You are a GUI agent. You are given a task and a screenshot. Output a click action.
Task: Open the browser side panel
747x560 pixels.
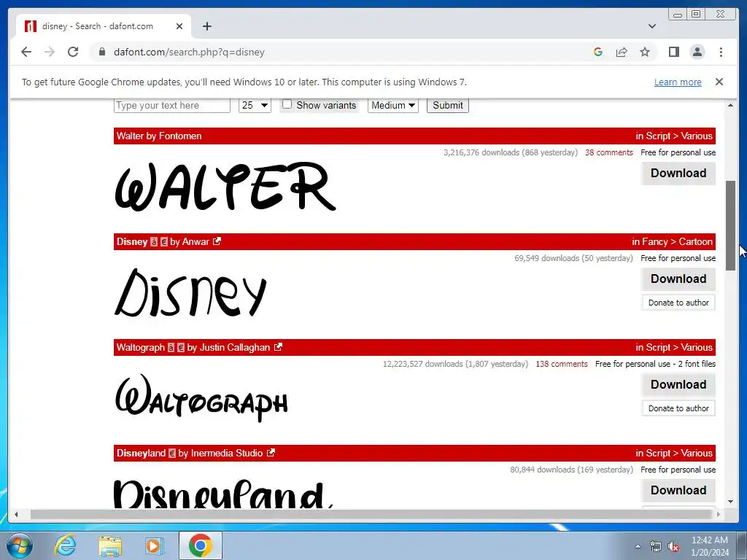(x=673, y=52)
